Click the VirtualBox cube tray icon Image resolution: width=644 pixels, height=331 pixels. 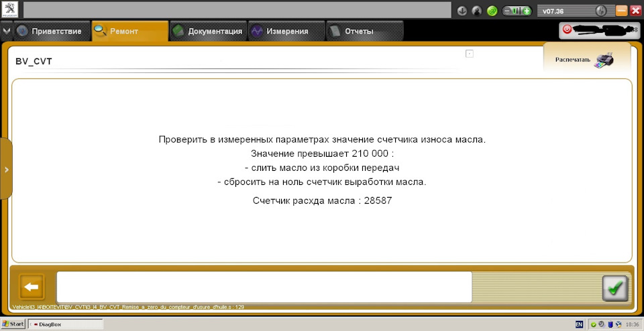click(618, 324)
